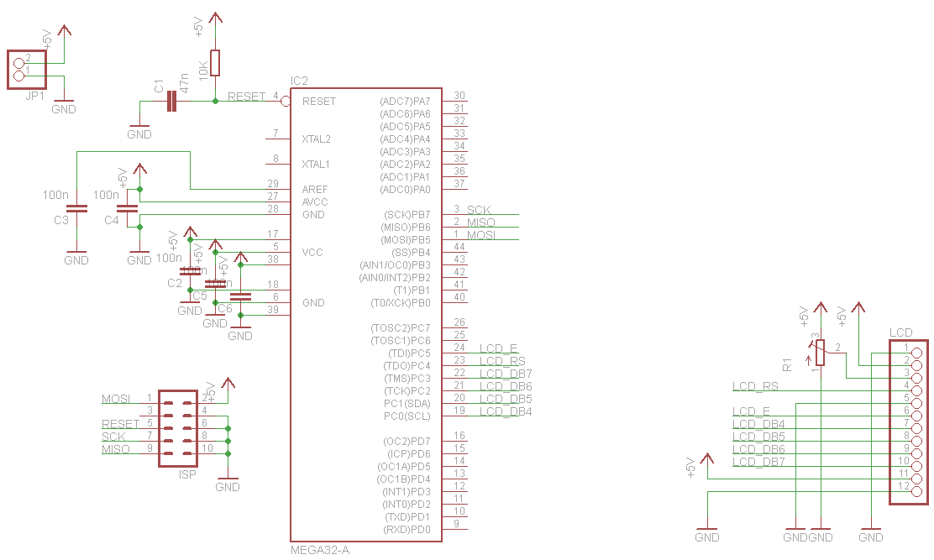The image size is (934, 560).
Task: Click the MEGA32-A value label
Action: 320,550
